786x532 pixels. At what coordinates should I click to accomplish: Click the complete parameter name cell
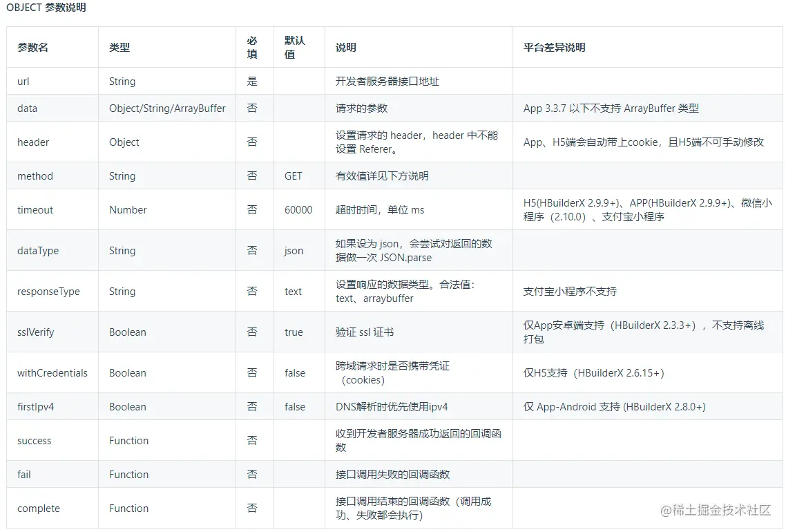39,508
